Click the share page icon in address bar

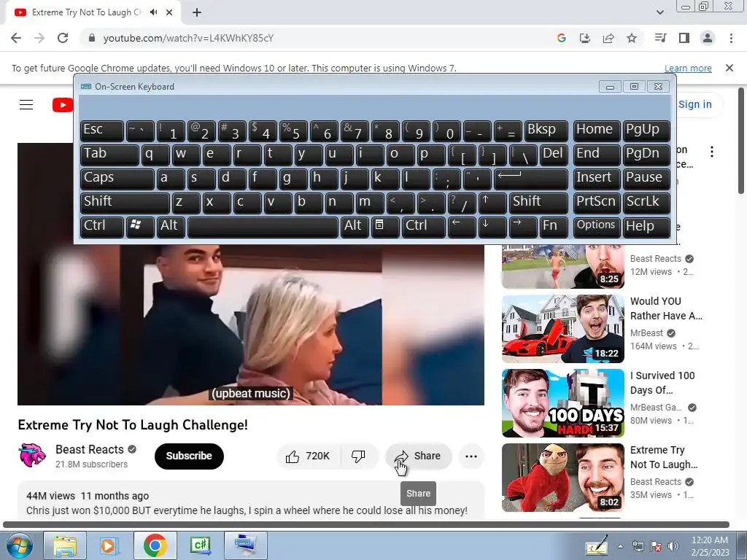pyautogui.click(x=608, y=38)
